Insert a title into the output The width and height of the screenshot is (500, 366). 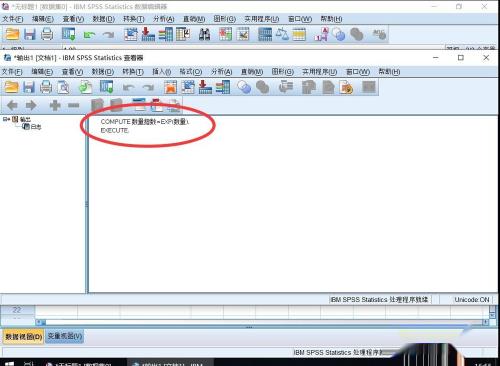click(x=157, y=105)
